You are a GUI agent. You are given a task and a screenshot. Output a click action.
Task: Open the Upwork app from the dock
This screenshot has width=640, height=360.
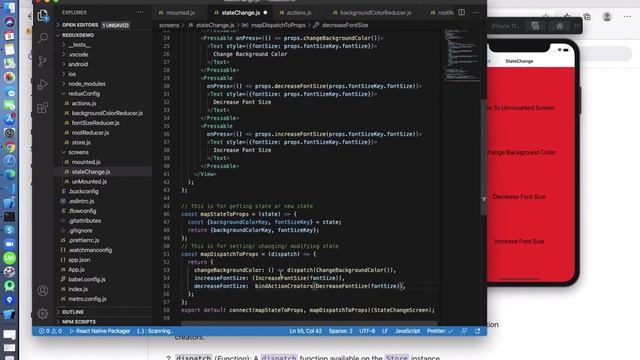[9, 258]
